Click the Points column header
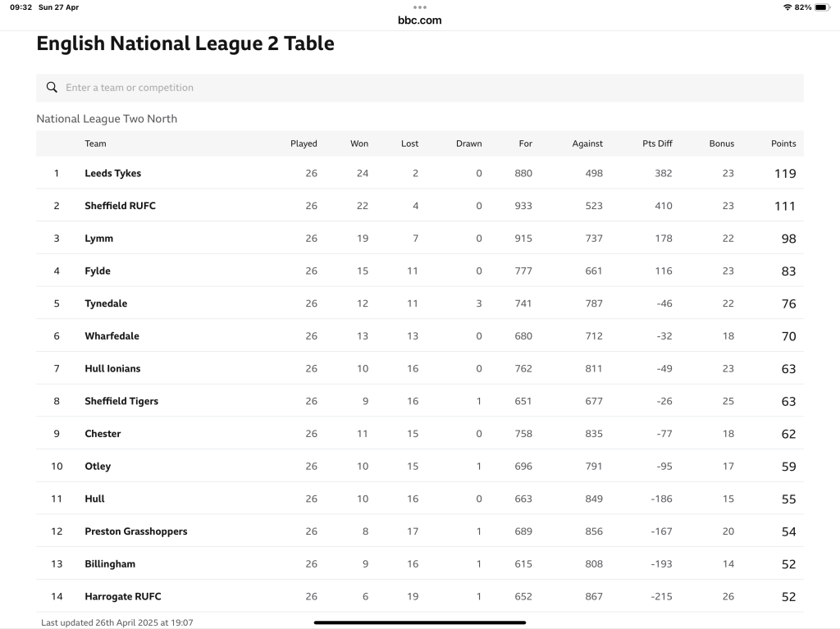The width and height of the screenshot is (840, 629). 783,144
